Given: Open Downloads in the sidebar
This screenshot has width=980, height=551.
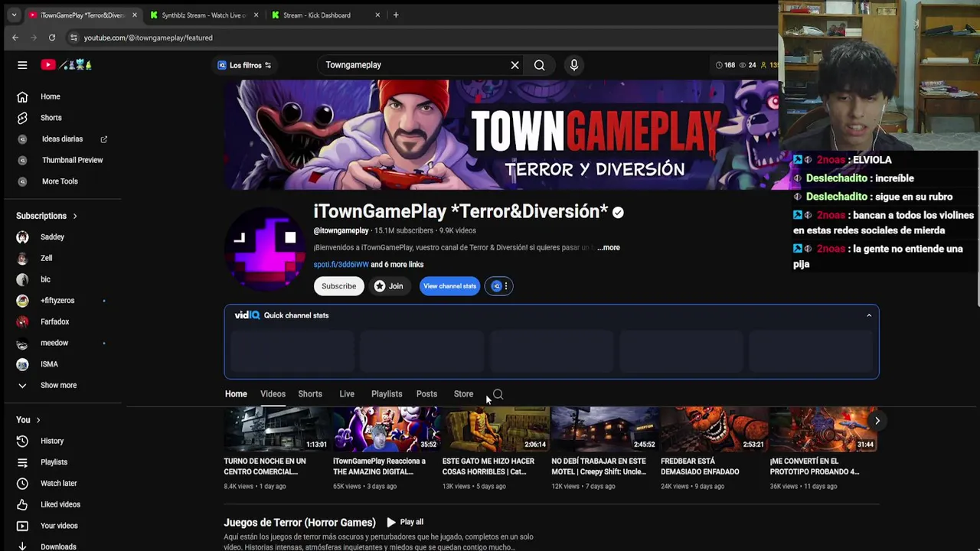Looking at the screenshot, I should pyautogui.click(x=58, y=546).
